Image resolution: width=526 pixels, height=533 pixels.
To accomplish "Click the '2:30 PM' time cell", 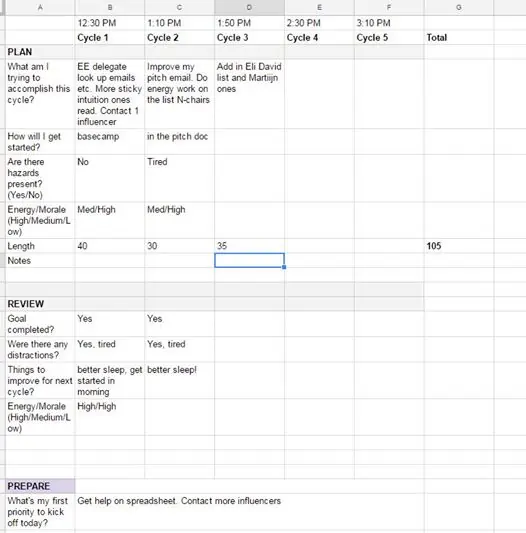I will click(319, 23).
